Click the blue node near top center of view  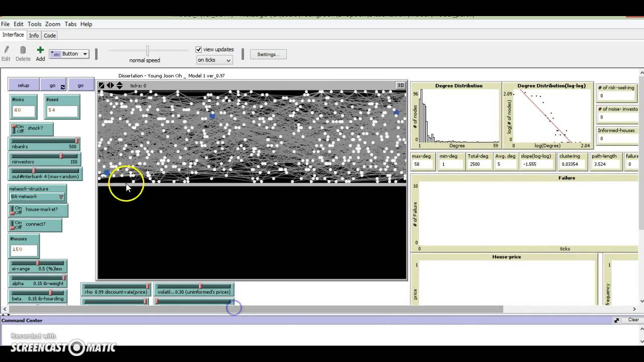212,116
